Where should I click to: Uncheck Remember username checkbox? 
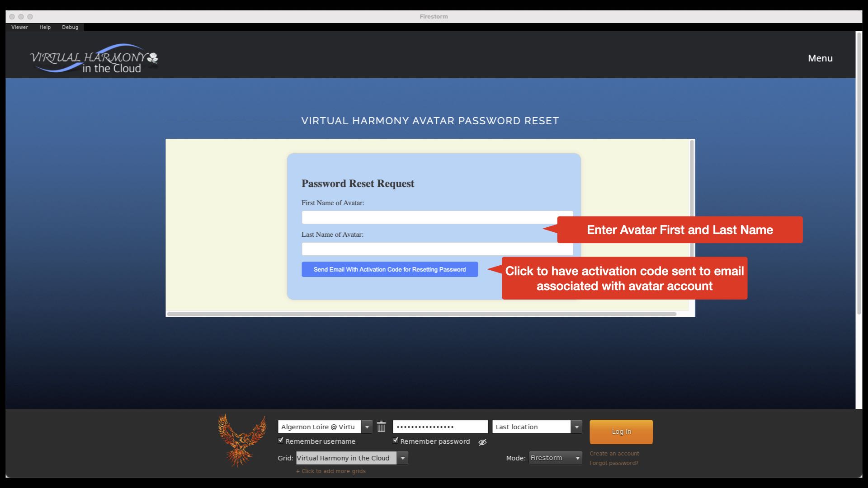(281, 441)
